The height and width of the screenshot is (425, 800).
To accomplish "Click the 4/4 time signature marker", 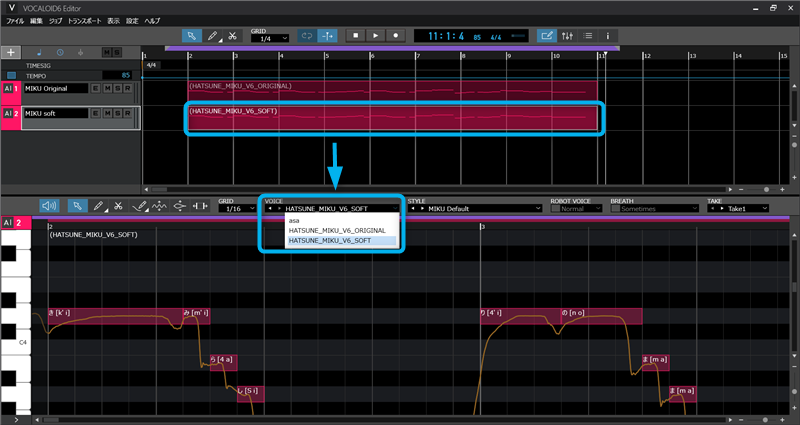I will [152, 65].
